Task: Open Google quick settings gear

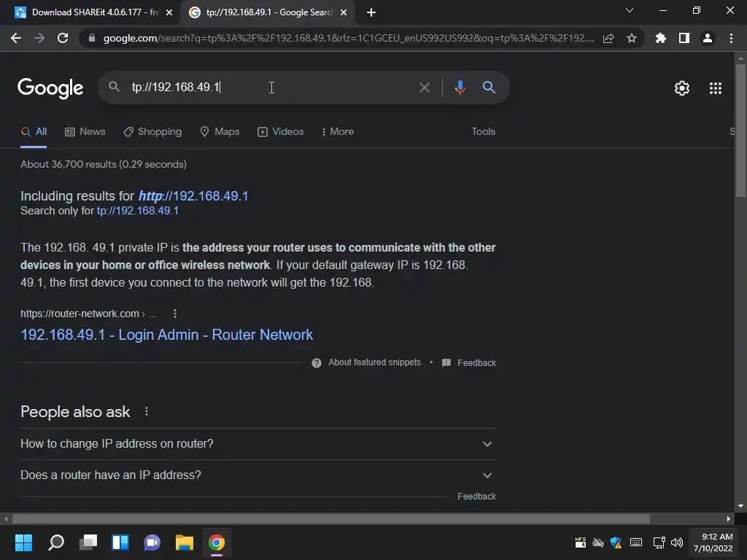Action: 682,88
